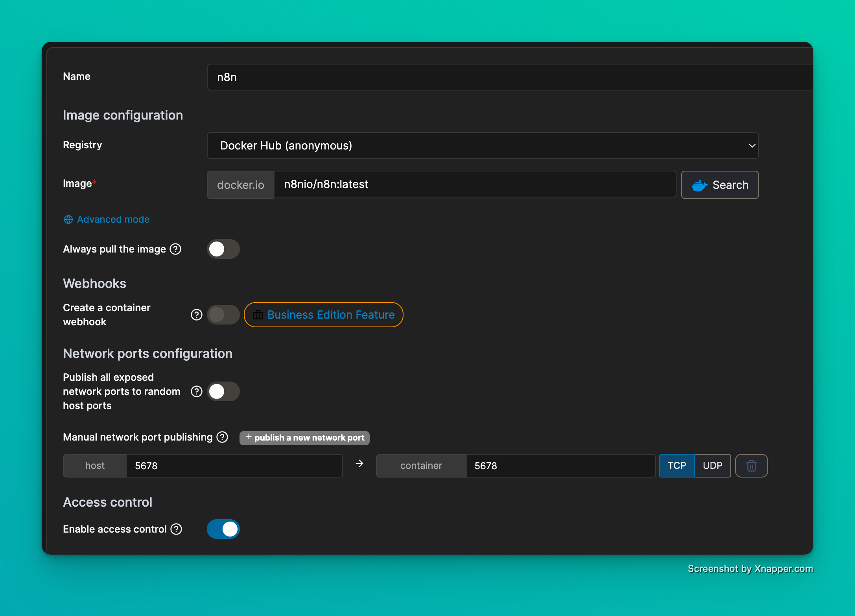Click the docker.io registry prefix label

pyautogui.click(x=241, y=185)
